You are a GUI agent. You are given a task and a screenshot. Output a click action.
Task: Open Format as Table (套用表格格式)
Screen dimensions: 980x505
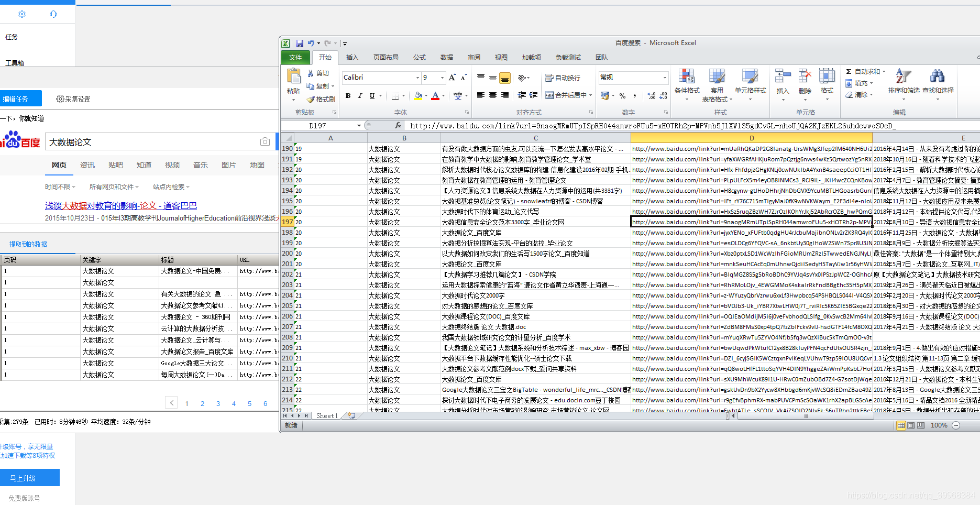pyautogui.click(x=717, y=85)
